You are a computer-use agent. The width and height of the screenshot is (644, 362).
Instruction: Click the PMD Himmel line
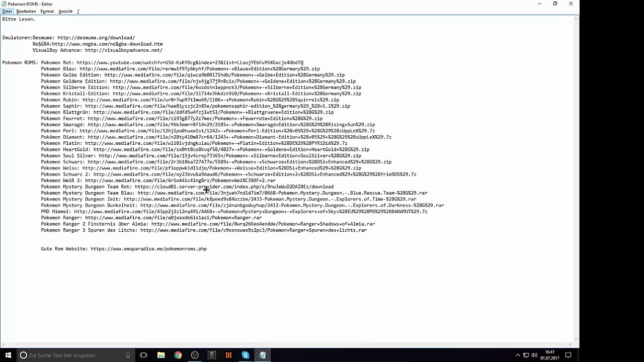point(234,212)
